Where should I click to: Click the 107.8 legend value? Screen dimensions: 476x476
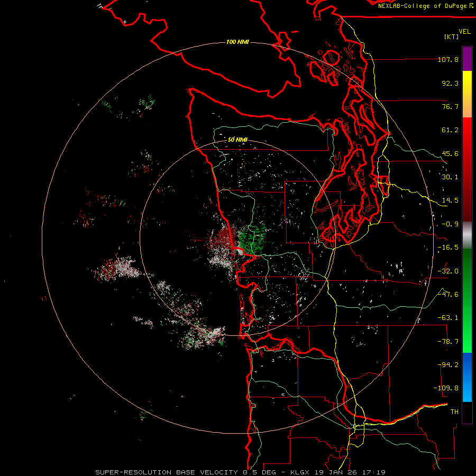448,59
